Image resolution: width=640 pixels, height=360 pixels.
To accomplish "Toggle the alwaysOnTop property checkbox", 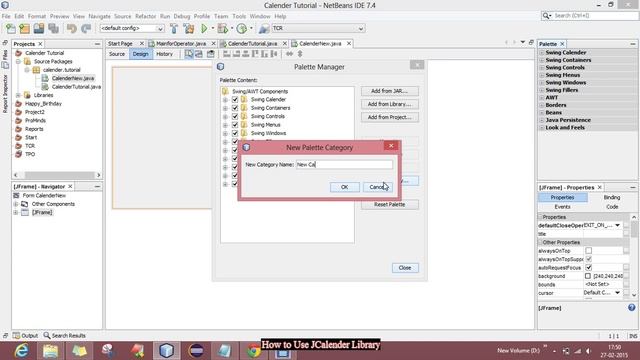I will pos(589,251).
